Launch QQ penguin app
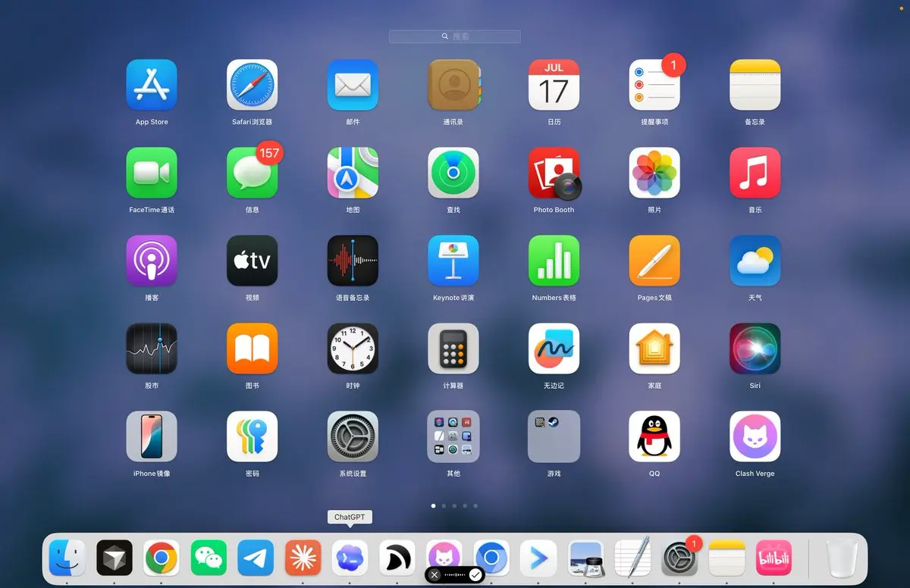 654,436
